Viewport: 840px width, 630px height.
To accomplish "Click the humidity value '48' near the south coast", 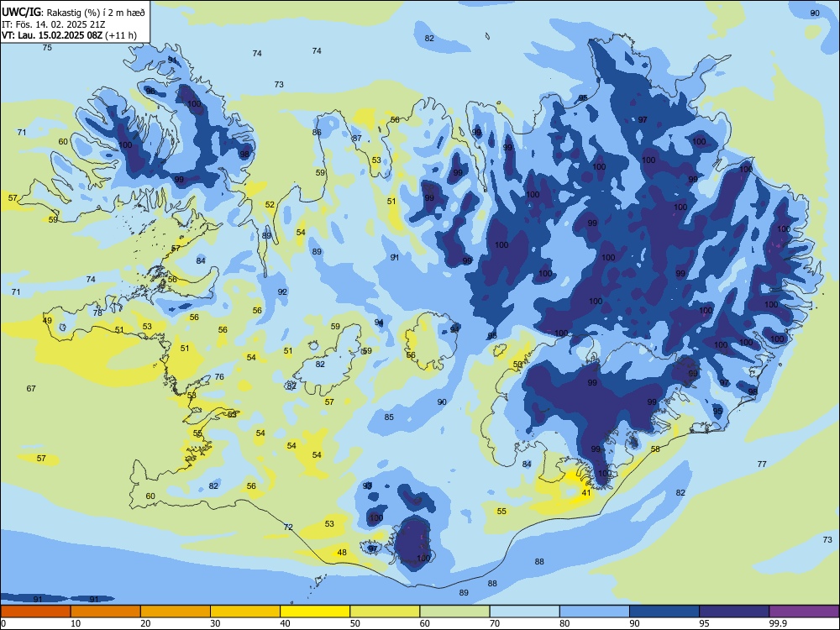I will pyautogui.click(x=342, y=553).
